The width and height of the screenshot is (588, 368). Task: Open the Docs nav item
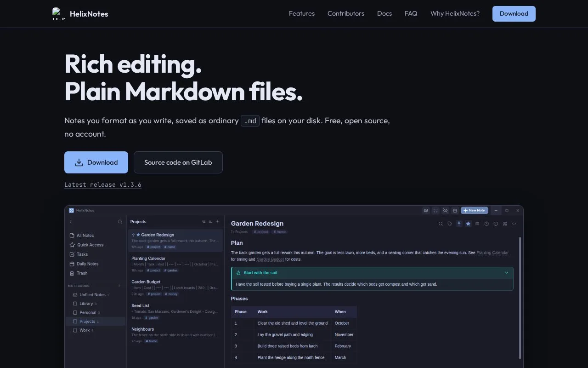[x=384, y=14]
